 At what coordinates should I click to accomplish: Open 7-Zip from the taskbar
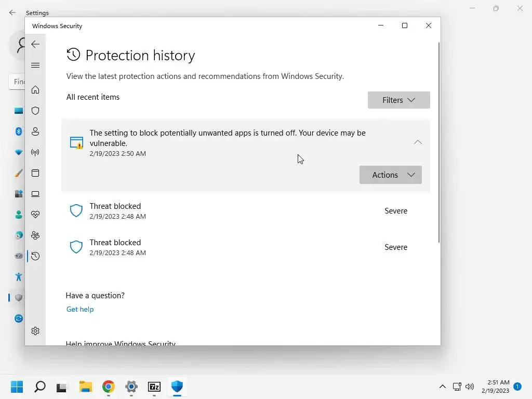coord(154,387)
